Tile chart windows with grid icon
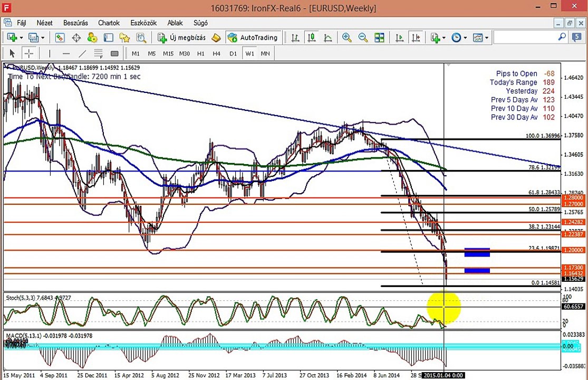Screen dimensions: 588x380 [x=379, y=37]
